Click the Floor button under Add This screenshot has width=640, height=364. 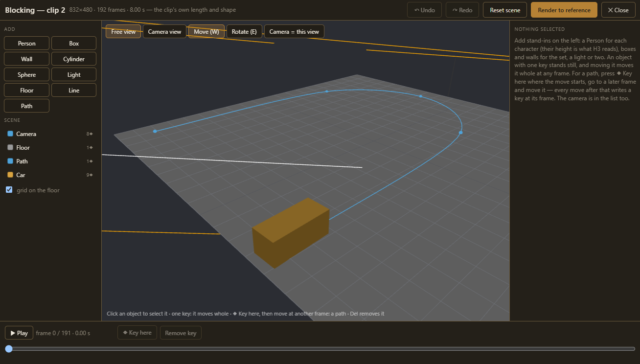(x=27, y=90)
